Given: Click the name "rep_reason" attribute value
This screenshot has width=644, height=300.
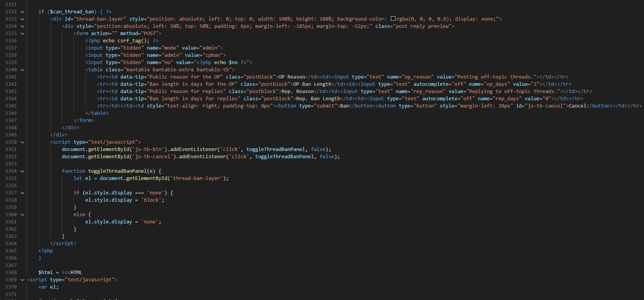Looking at the screenshot, I should 428,91.
